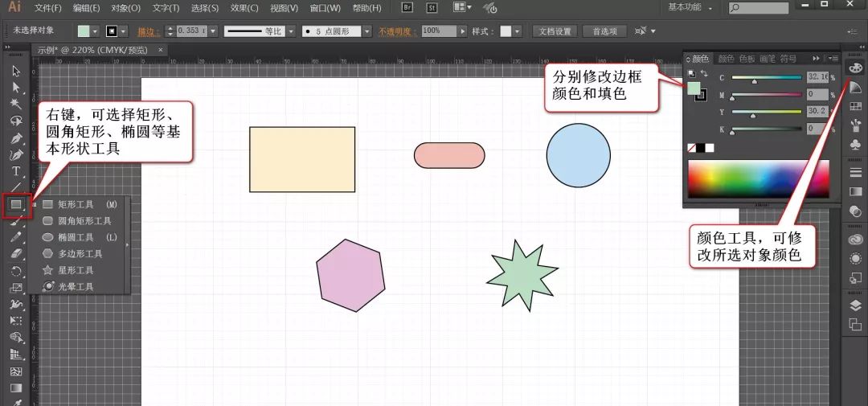Click the Yellow slider handle
Screen dimensions: 868x406
[751, 117]
